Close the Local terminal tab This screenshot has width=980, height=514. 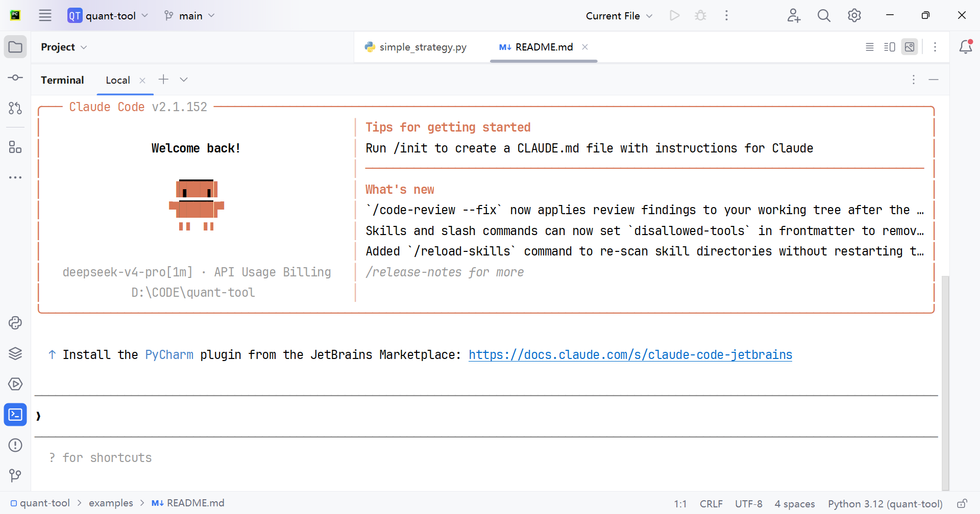[142, 80]
